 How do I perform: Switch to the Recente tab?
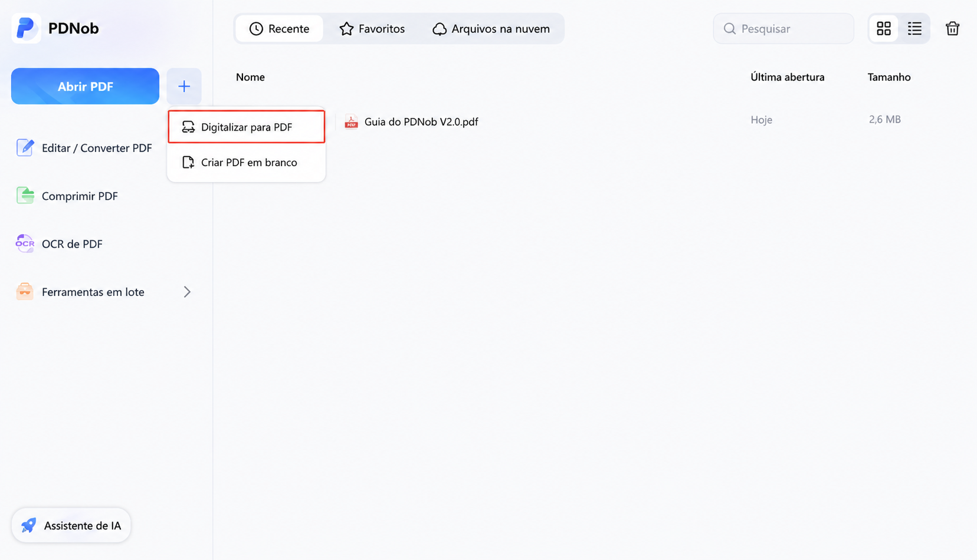coord(279,29)
